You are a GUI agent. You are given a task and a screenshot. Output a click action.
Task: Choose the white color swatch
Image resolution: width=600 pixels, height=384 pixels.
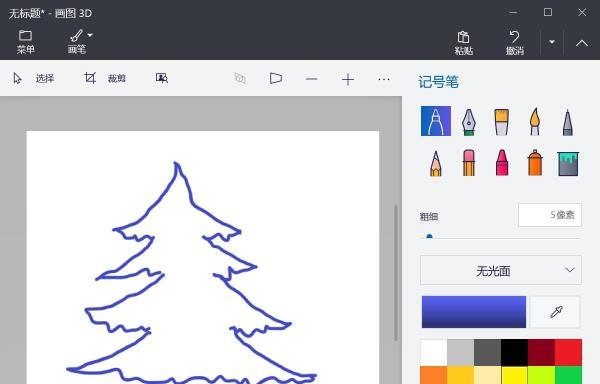[434, 352]
